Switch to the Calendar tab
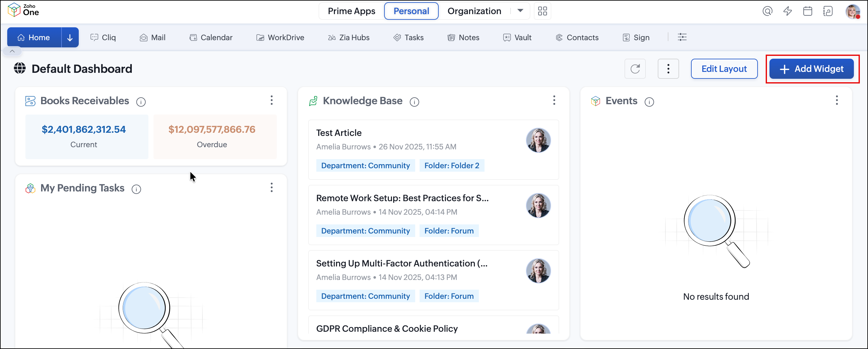The width and height of the screenshot is (868, 349). (x=211, y=37)
